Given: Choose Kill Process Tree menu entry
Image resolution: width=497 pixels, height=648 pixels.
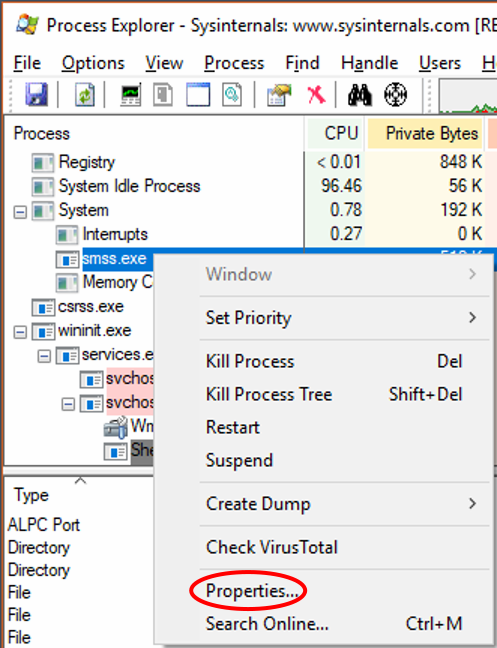Looking at the screenshot, I should (x=325, y=394).
